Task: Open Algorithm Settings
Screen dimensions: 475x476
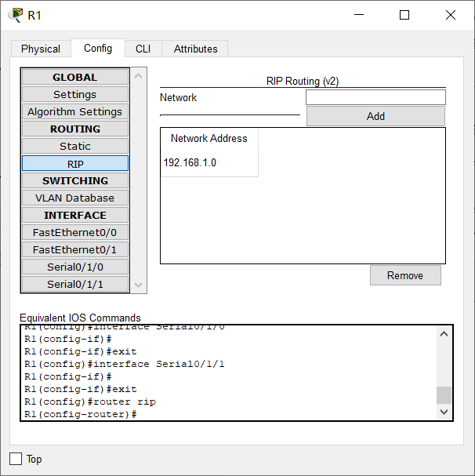Action: click(75, 111)
